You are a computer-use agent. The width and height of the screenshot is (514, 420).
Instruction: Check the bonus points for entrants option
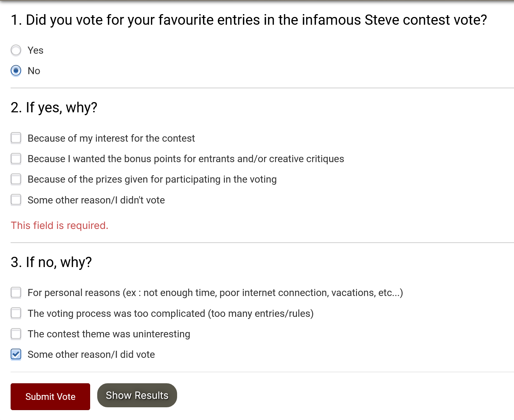point(16,159)
